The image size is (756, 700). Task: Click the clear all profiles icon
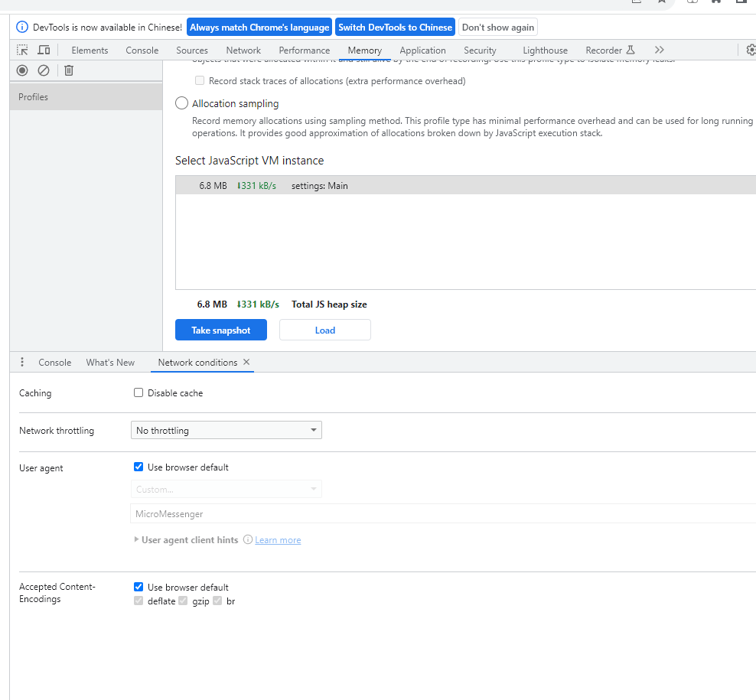pos(44,70)
